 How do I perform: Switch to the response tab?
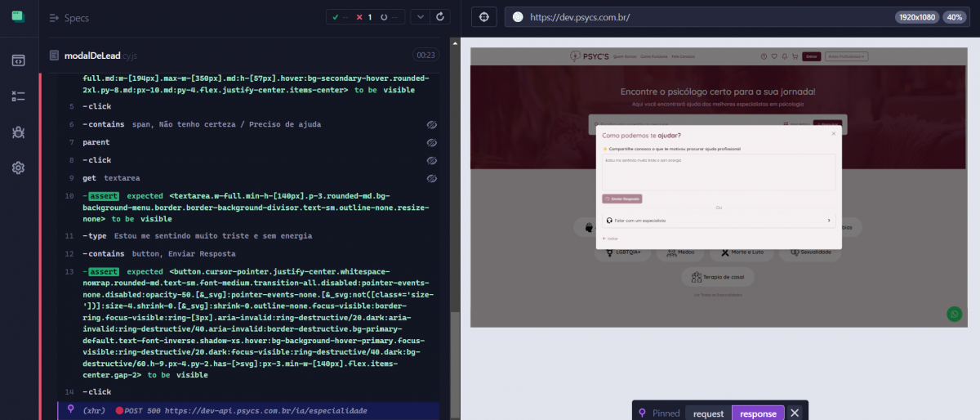[758, 413]
